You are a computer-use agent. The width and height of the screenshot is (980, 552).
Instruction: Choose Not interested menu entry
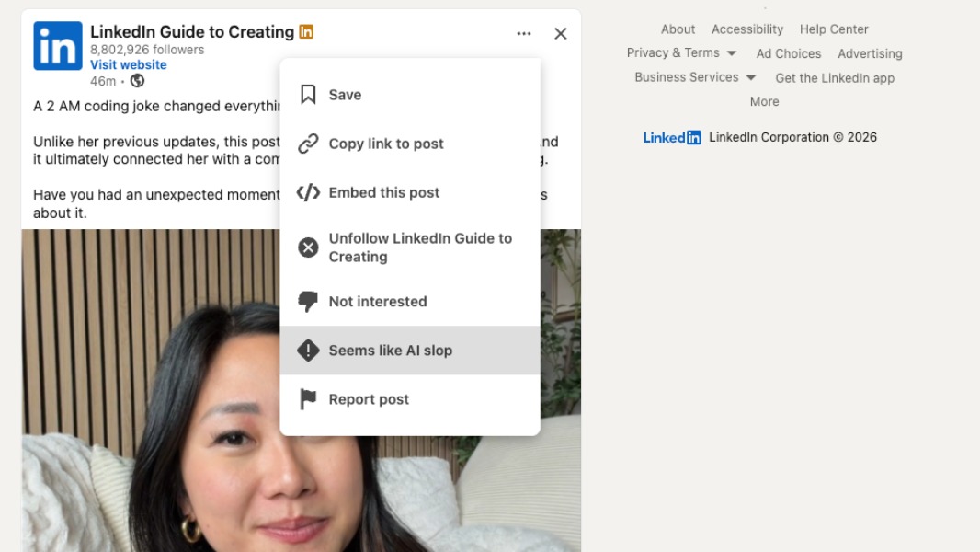click(410, 302)
